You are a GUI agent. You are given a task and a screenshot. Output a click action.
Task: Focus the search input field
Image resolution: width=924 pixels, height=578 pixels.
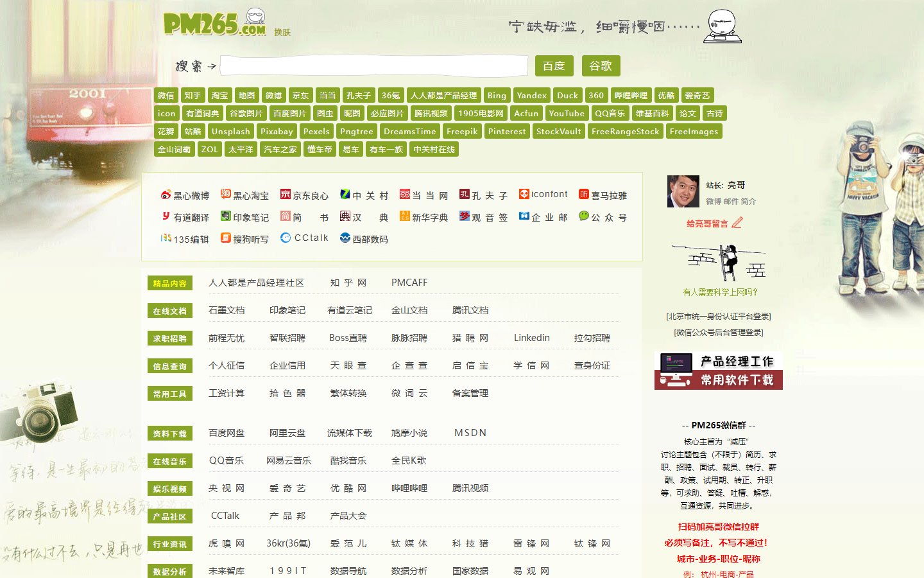click(374, 66)
